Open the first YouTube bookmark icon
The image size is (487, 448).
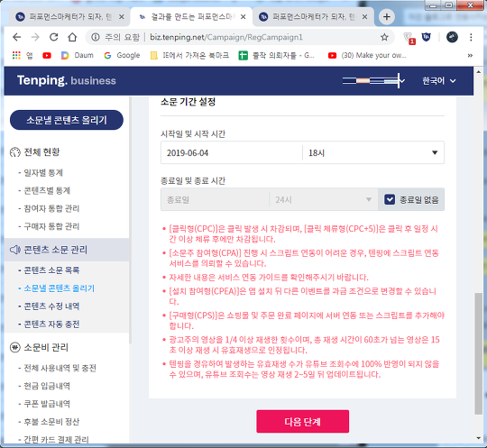[x=47, y=56]
